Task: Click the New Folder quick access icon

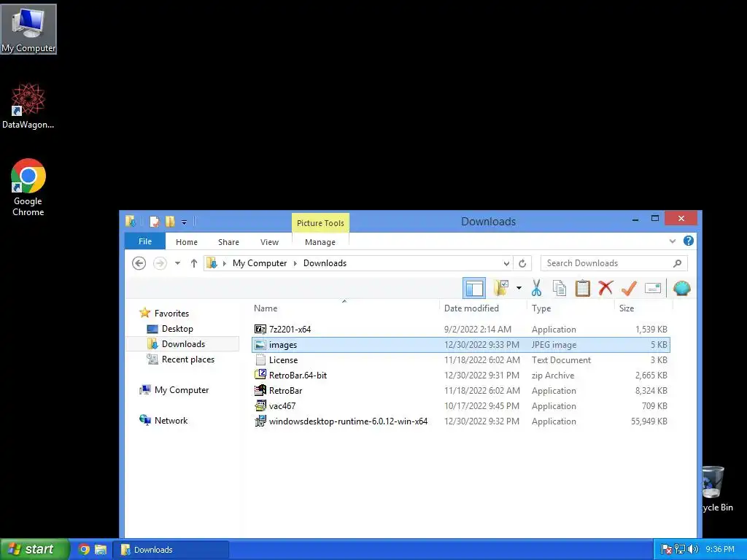Action: [x=169, y=222]
